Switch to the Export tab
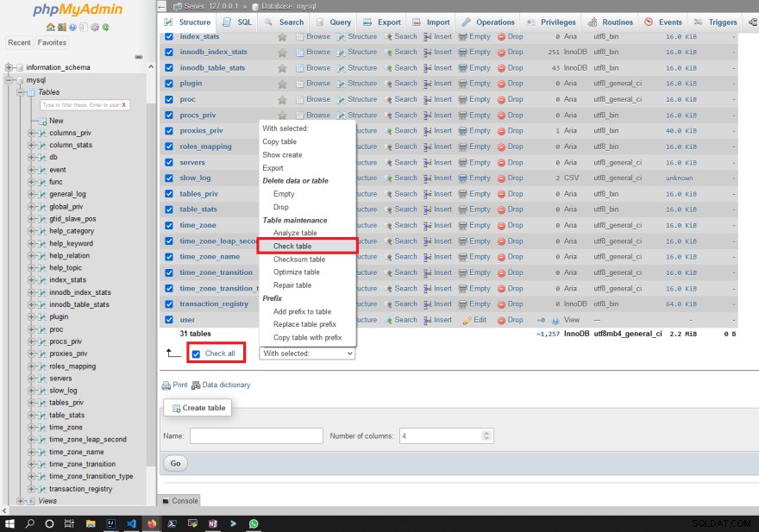This screenshot has width=759, height=532. point(382,22)
